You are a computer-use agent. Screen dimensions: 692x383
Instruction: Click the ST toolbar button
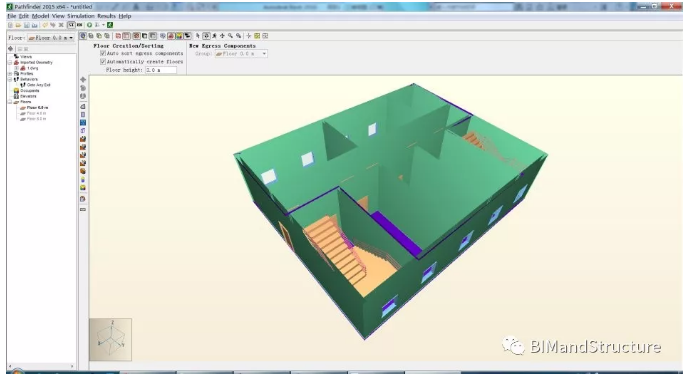pos(71,25)
